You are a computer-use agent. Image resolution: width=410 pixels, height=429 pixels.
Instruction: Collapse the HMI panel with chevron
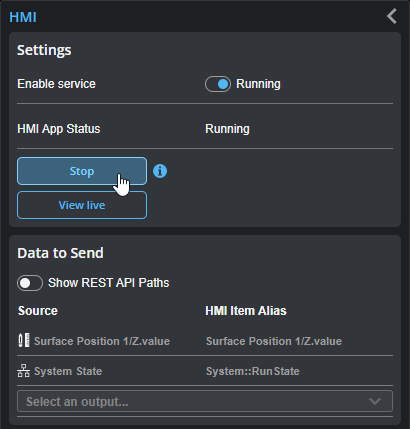392,16
